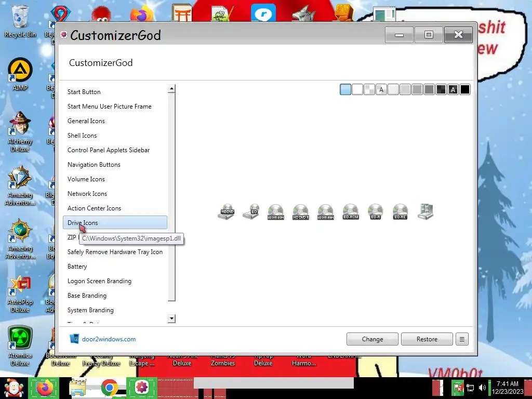Choose the white swatch with black letter A
532x399 pixels.
click(x=381, y=89)
